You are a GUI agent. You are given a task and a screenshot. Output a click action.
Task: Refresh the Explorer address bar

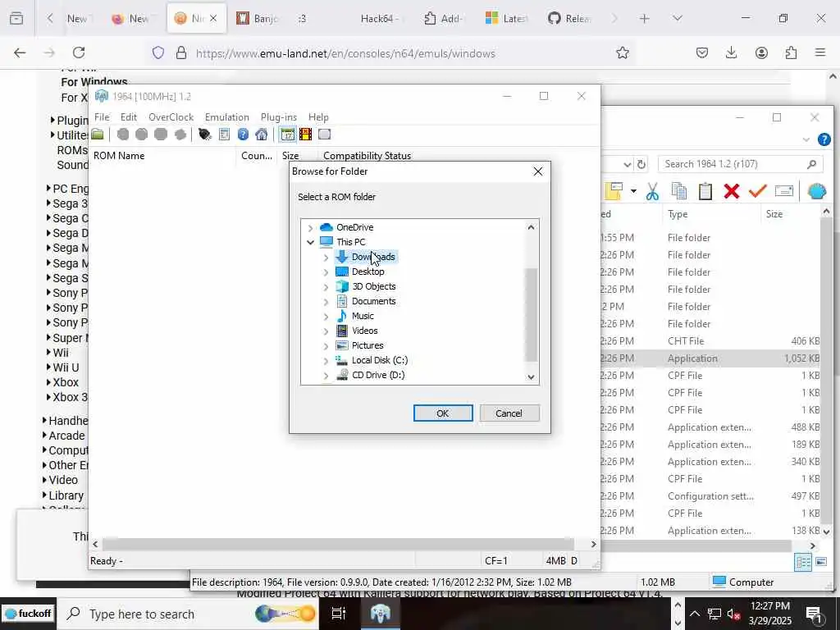[x=641, y=164]
